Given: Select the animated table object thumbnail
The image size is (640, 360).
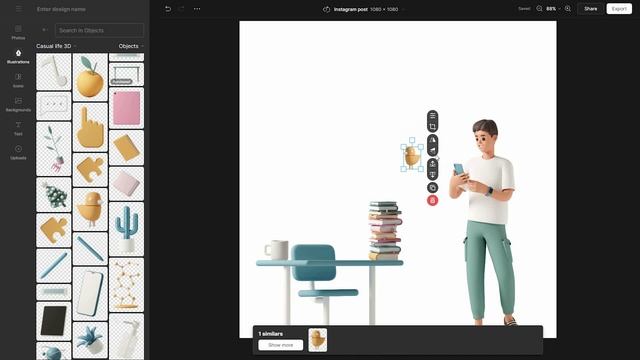Looking at the screenshot, I should pyautogui.click(x=127, y=74).
